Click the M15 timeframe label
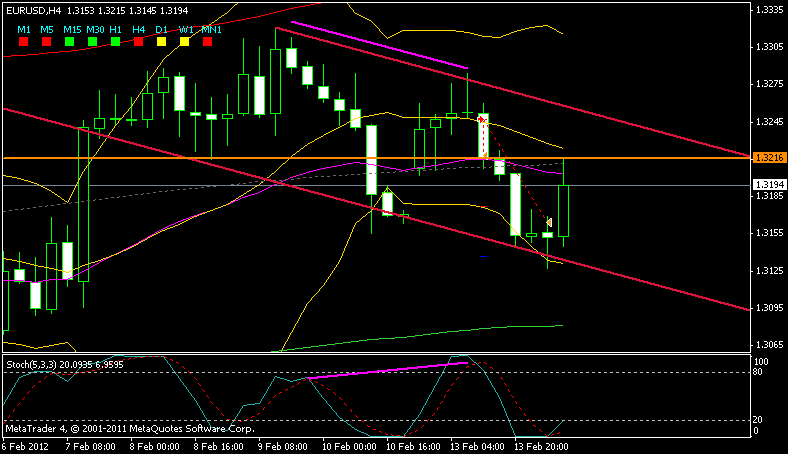Viewport: 788px width, 454px height. [x=72, y=30]
